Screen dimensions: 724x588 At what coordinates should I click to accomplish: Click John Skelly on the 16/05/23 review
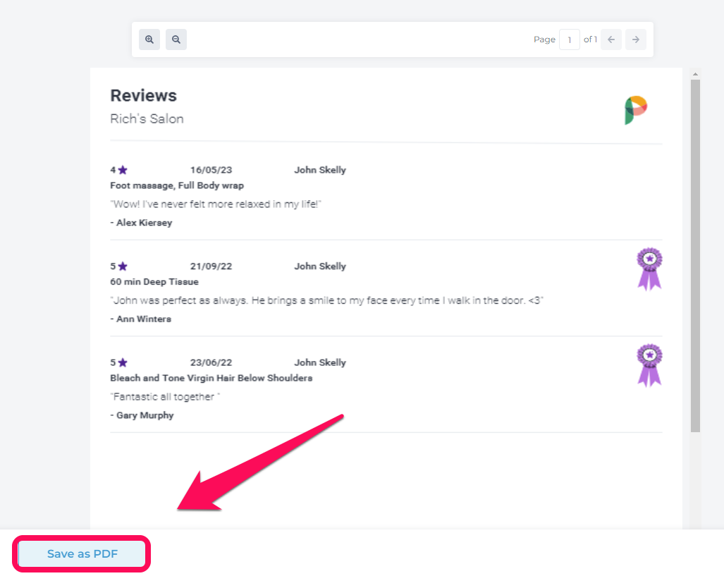point(320,170)
